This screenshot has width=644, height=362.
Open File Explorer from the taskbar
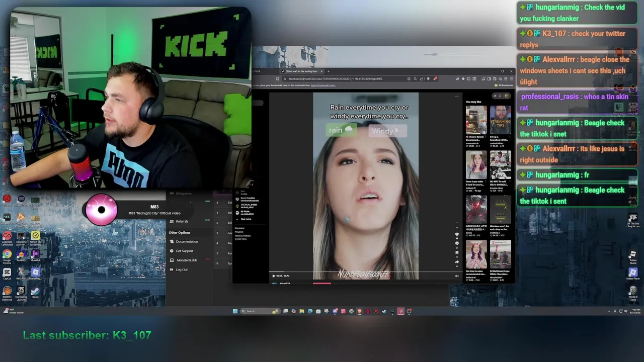pos(302,311)
